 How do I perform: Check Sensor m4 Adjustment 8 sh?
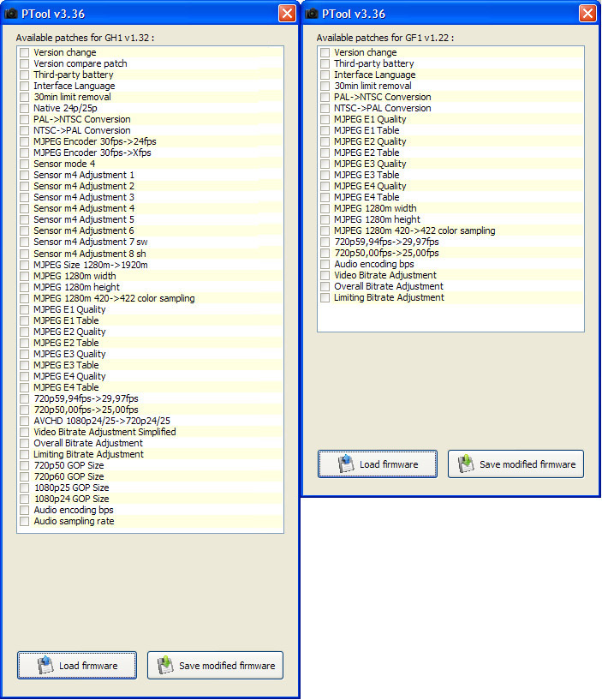point(25,254)
